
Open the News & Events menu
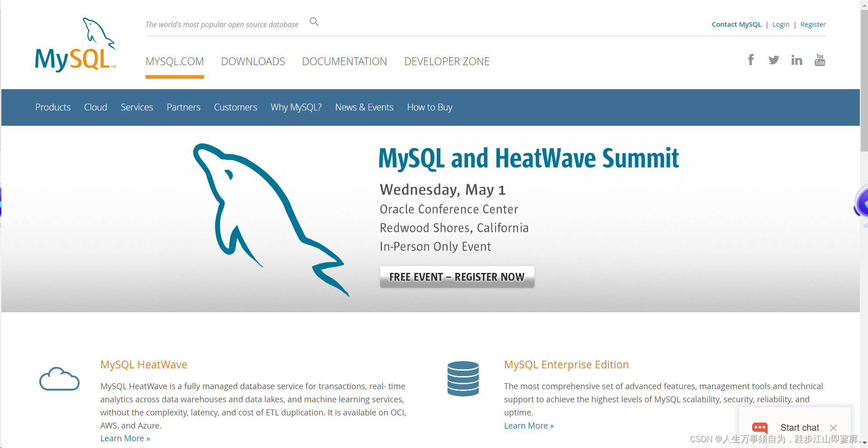point(364,107)
